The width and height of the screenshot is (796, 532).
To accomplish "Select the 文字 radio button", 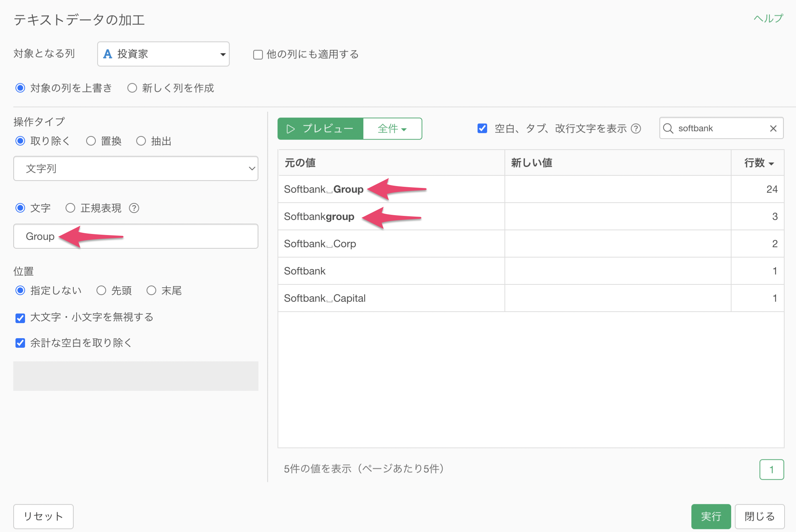I will click(x=20, y=208).
